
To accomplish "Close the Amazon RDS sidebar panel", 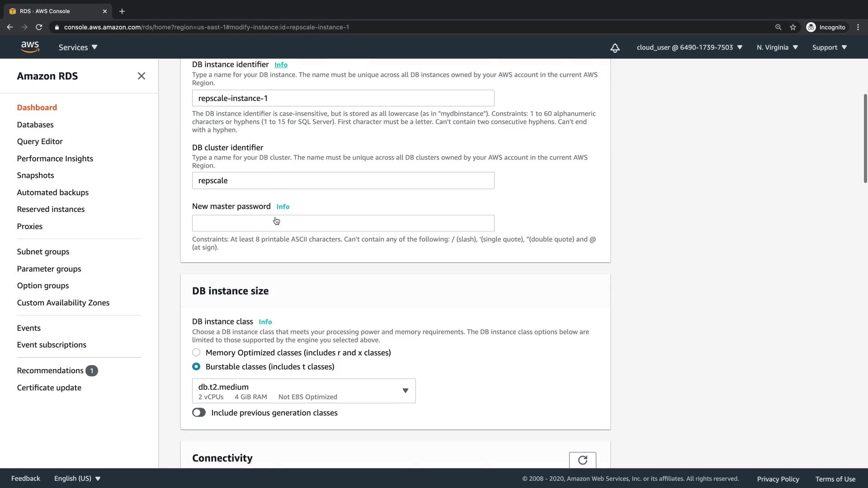I will [142, 76].
